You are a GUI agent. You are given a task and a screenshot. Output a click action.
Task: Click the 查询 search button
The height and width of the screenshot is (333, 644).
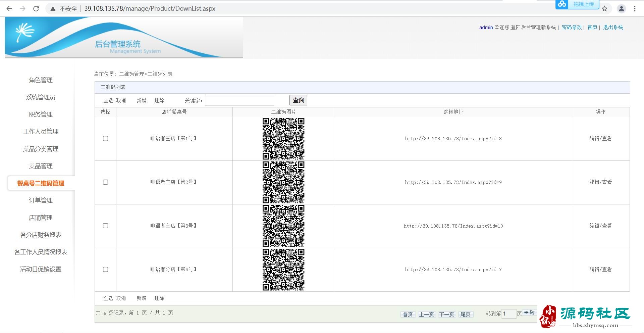pos(298,100)
